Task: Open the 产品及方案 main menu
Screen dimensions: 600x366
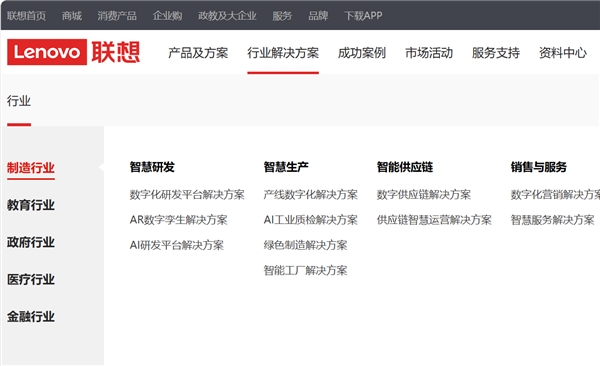Action: [198, 53]
